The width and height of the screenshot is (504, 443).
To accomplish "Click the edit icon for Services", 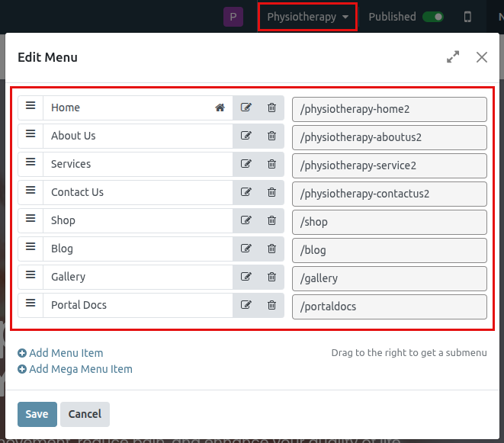I will coord(246,164).
